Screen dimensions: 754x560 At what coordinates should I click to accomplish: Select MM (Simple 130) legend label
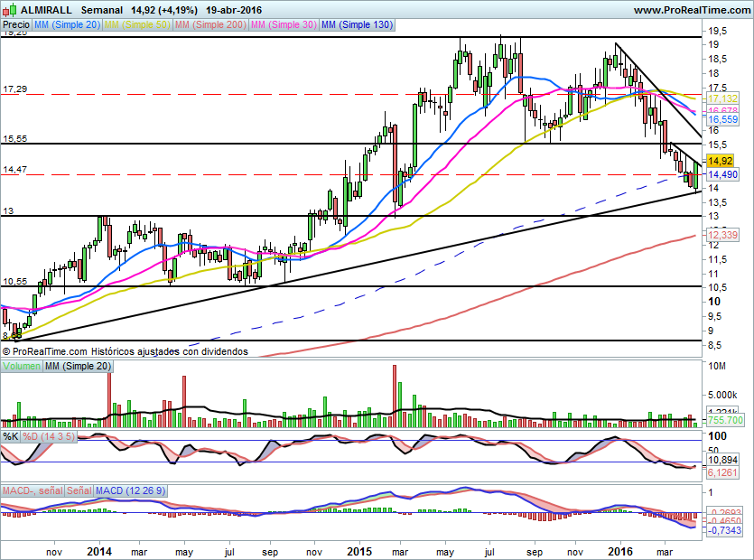click(358, 24)
